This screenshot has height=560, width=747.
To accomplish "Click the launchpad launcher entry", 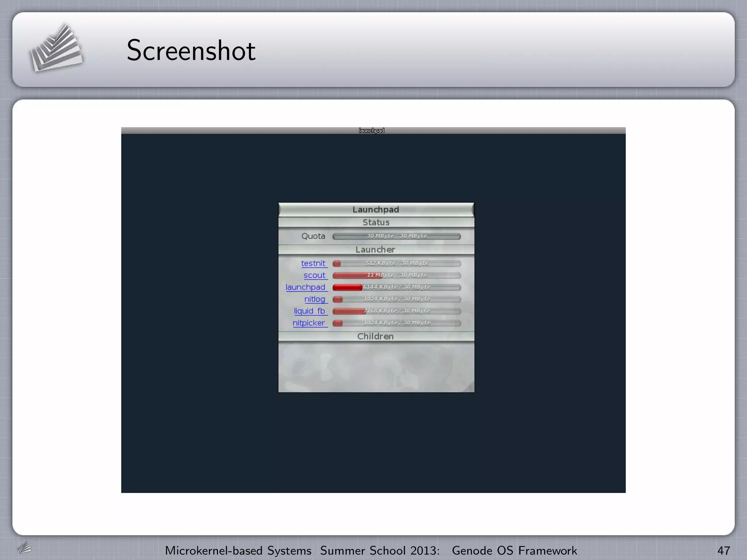I will coord(306,287).
